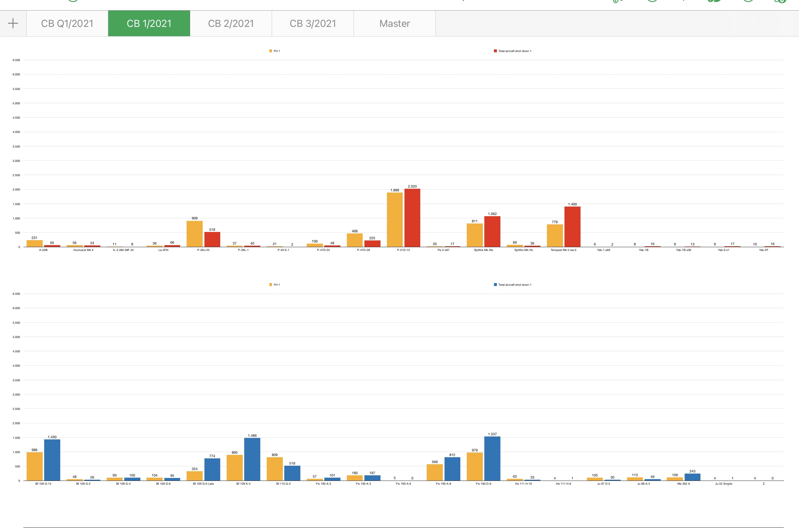
Task: Select the orange P-51D-15 bar labeled 1.888
Action: 395,220
